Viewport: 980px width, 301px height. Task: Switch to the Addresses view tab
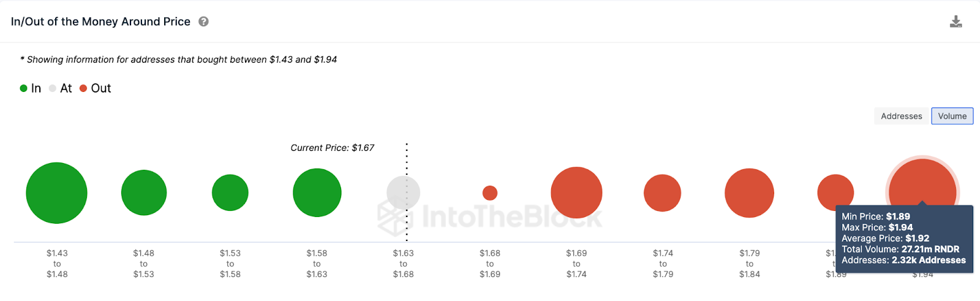pos(901,116)
